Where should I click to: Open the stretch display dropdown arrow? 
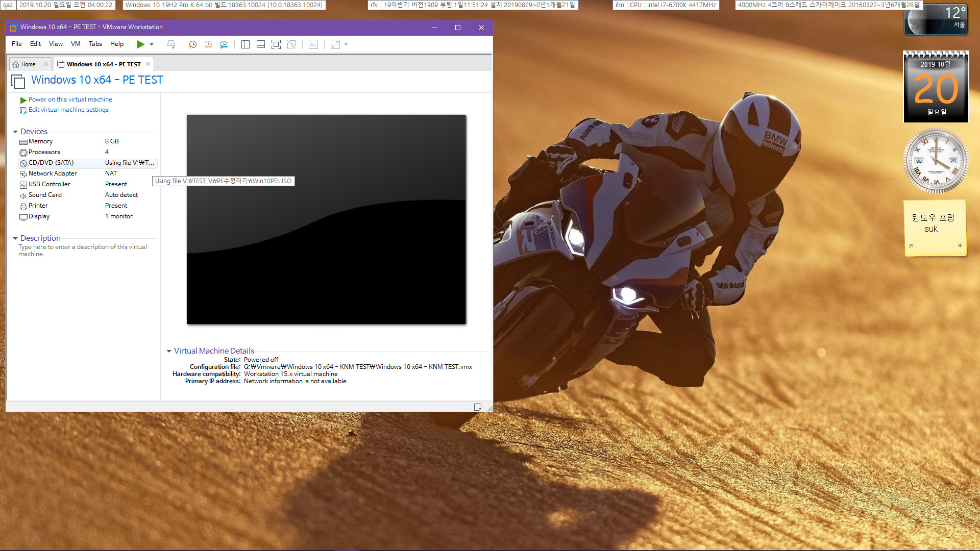346,44
